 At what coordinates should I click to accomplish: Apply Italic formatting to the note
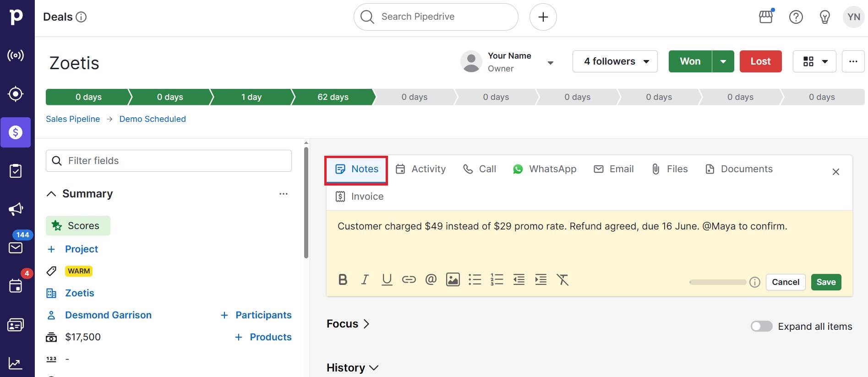[365, 279]
